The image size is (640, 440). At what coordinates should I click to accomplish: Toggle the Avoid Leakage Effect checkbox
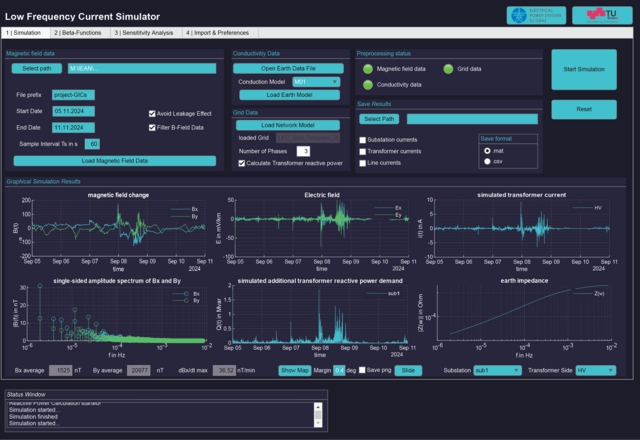[153, 113]
